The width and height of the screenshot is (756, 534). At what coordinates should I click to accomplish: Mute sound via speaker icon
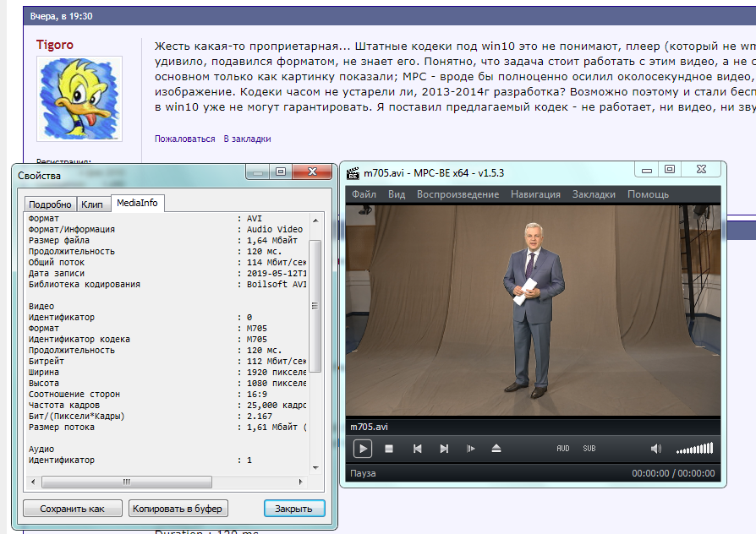[655, 449]
